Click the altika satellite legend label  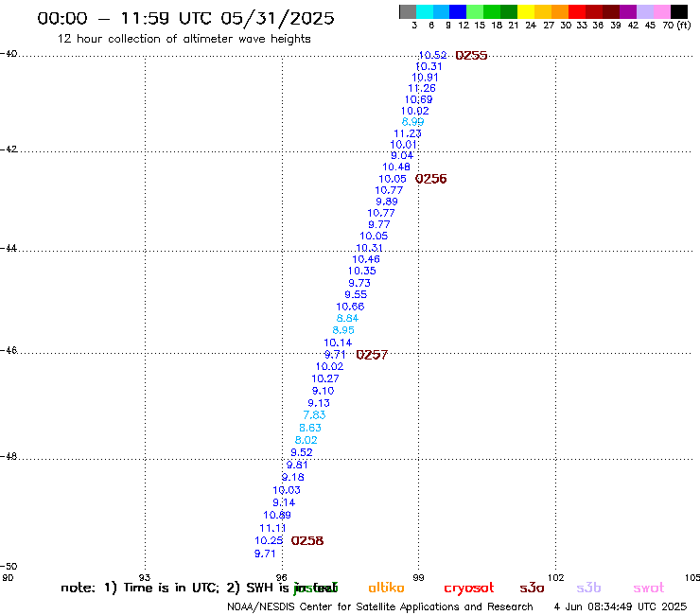click(386, 588)
